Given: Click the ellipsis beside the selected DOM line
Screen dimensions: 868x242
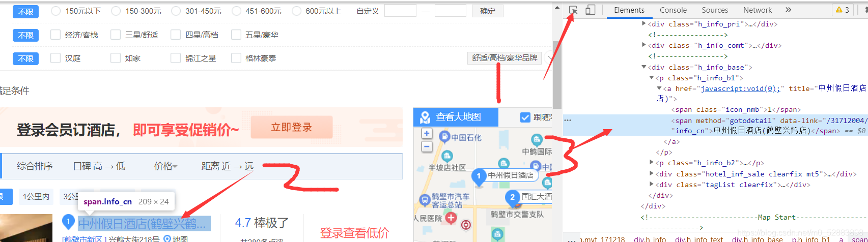Looking at the screenshot, I should 568,120.
